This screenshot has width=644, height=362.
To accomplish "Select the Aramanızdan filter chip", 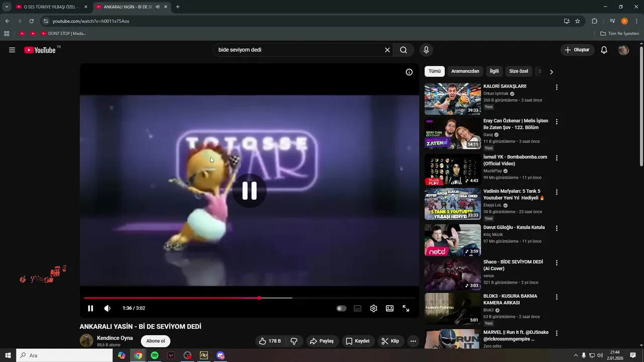I will pos(465,71).
